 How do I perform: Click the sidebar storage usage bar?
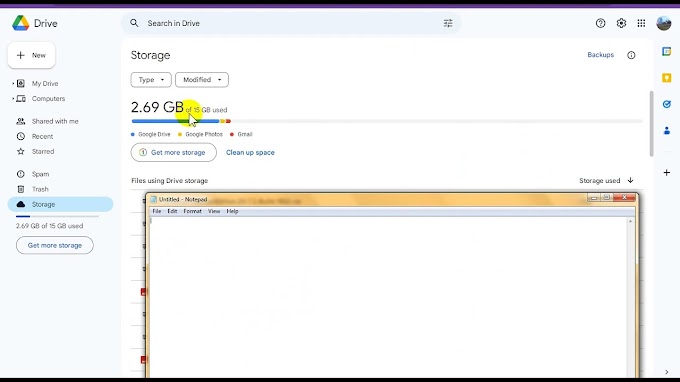[57, 216]
